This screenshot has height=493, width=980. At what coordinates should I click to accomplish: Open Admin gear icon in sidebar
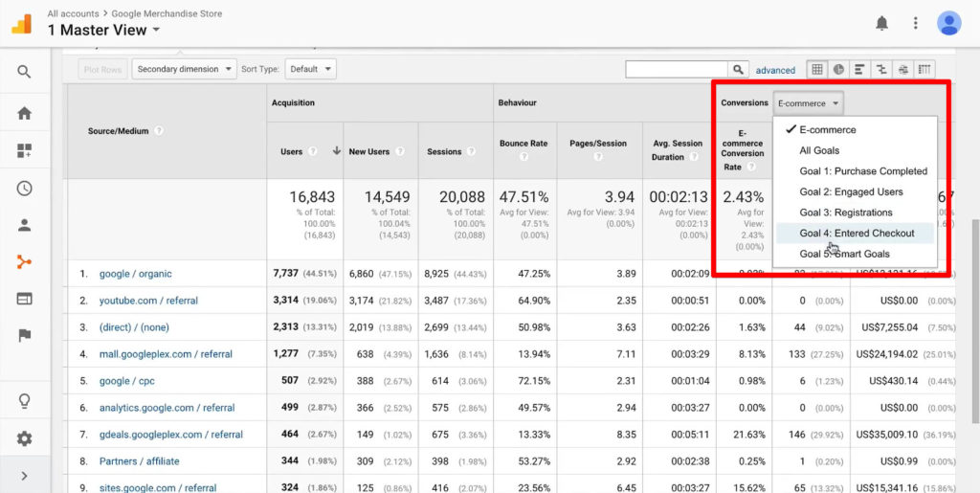coord(24,438)
